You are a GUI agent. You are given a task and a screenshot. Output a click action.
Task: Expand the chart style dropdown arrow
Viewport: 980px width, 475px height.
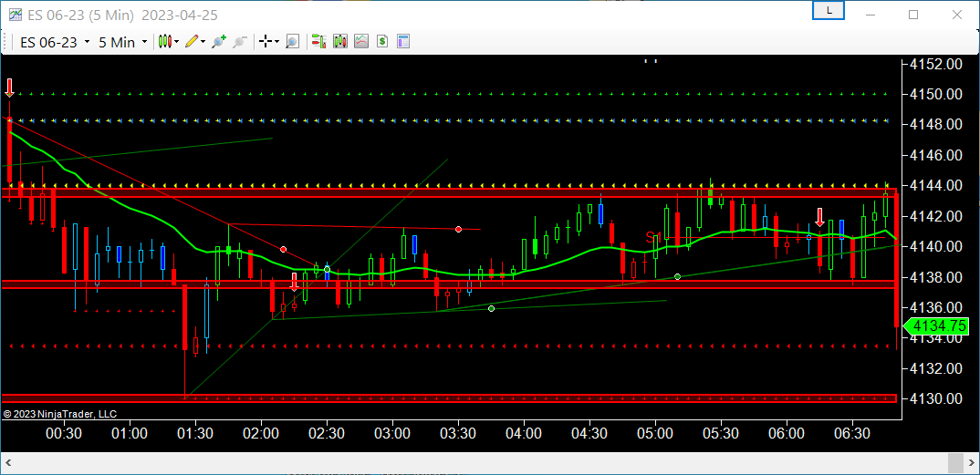coord(177,43)
